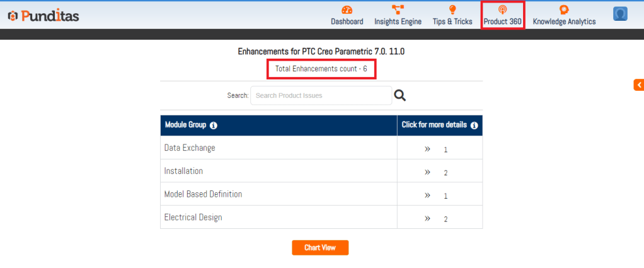Image resolution: width=644 pixels, height=268 pixels.
Task: Select the Electrical Design module group
Action: coord(193,218)
